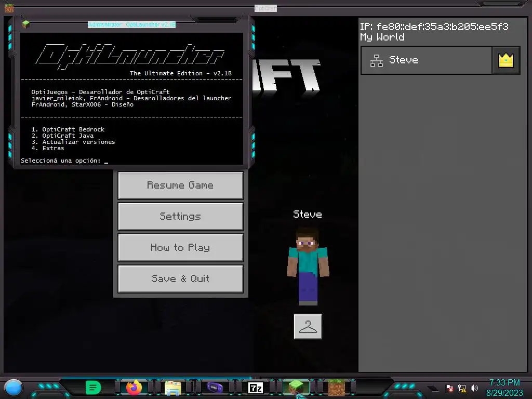Click the 8/29/2023 date on the taskbar
Image resolution: width=532 pixels, height=399 pixels.
tap(504, 393)
